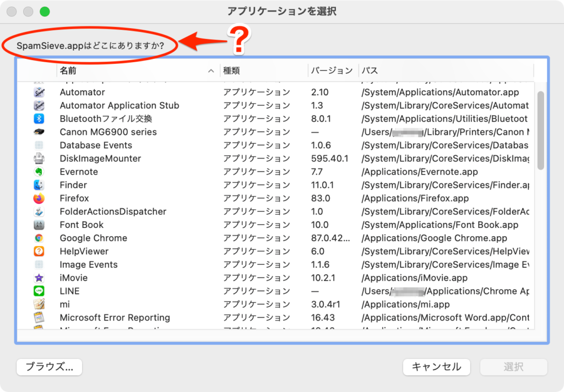Select the HelpViewer name

pos(84,252)
